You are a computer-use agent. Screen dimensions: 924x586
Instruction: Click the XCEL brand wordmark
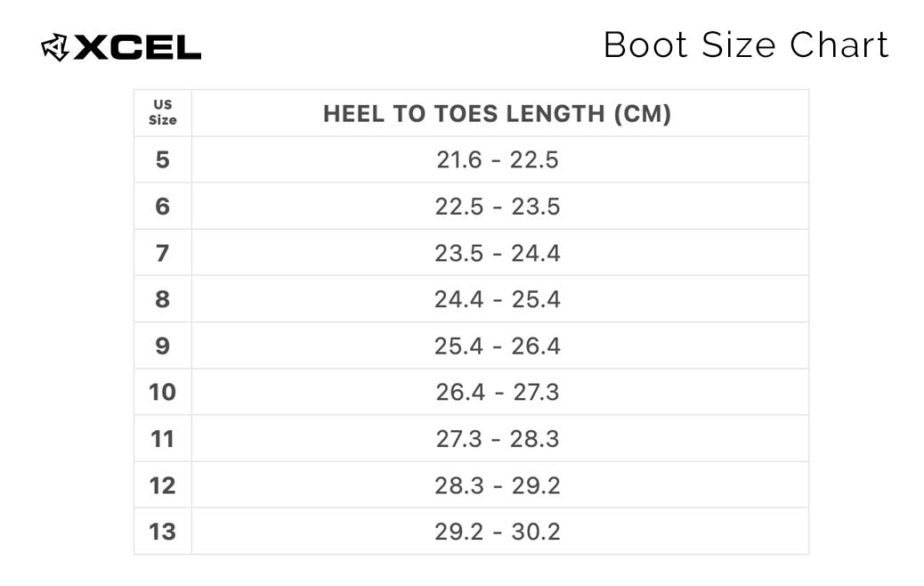pyautogui.click(x=138, y=48)
